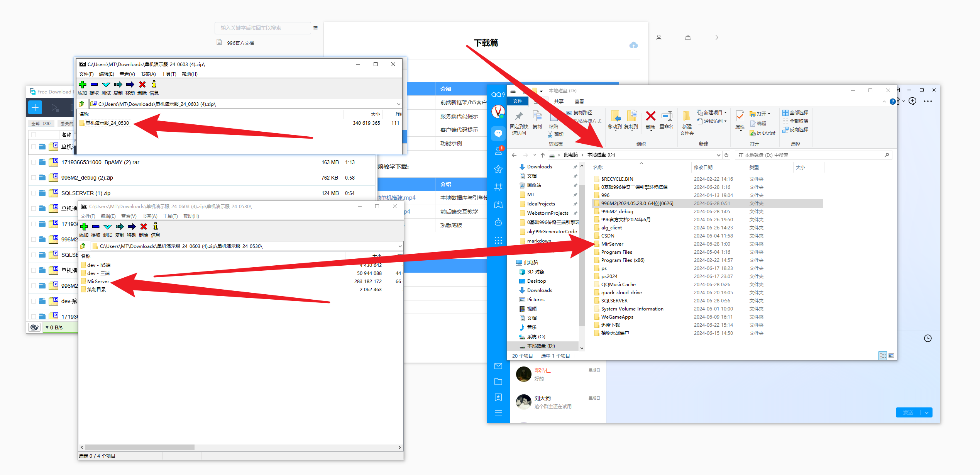Open the 996官方文档 link on docs page
Image resolution: width=980 pixels, height=475 pixels.
240,43
